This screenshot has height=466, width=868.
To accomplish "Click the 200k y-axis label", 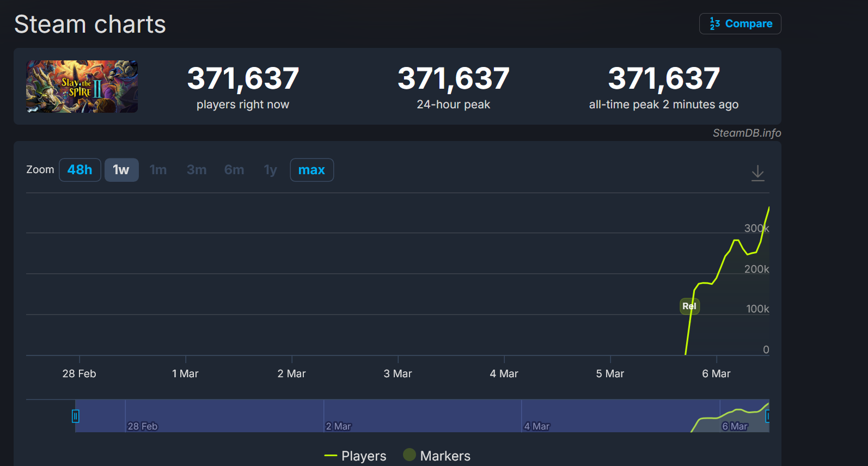I will 757,269.
